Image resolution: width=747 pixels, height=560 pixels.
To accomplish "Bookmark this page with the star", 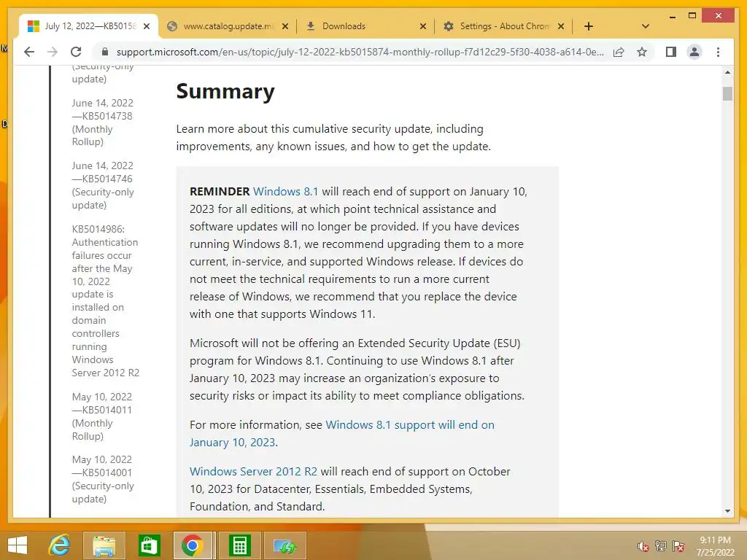I will (642, 52).
